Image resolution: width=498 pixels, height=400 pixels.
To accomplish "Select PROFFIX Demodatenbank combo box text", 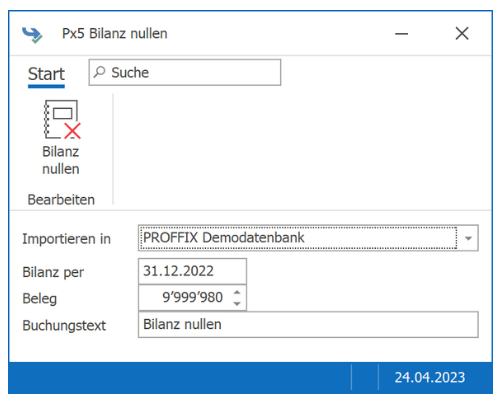I will click(224, 238).
